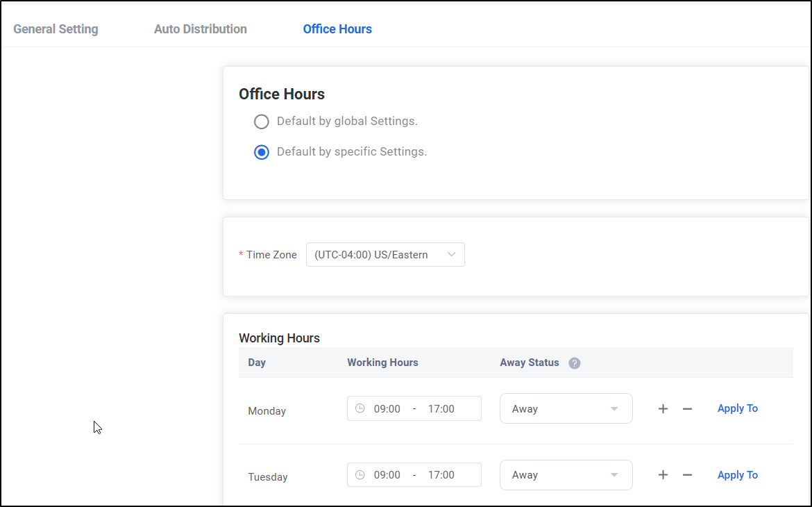The height and width of the screenshot is (507, 812).
Task: Remove Tuesday's time slot with minus
Action: 687,475
